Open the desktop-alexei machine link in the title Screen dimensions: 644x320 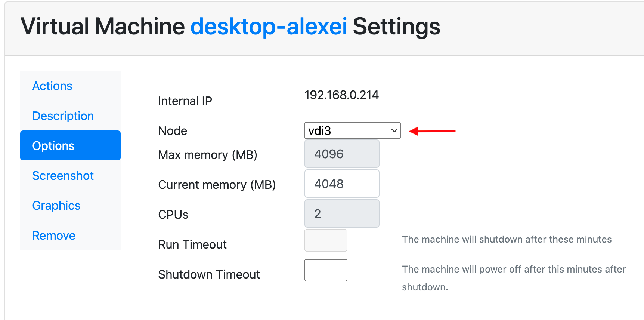click(x=269, y=27)
